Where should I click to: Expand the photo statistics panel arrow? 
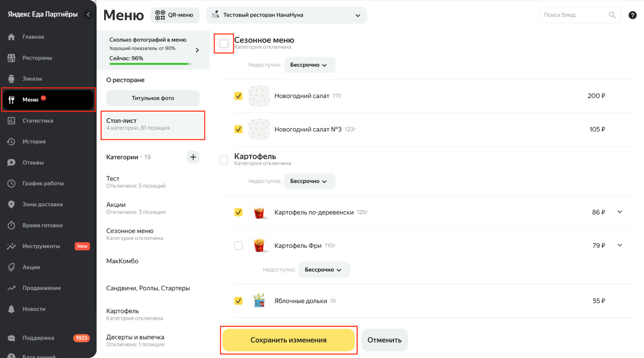point(197,50)
